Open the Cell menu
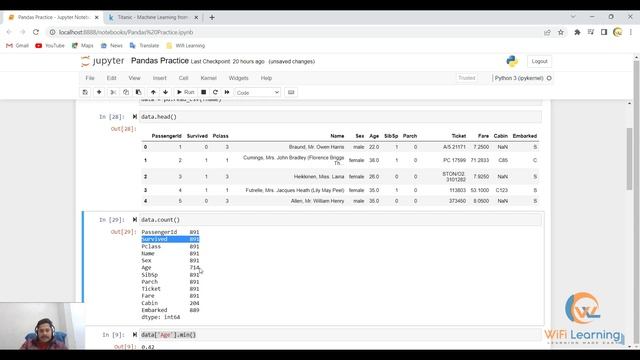Viewport: 640px width, 360px height. pos(183,78)
